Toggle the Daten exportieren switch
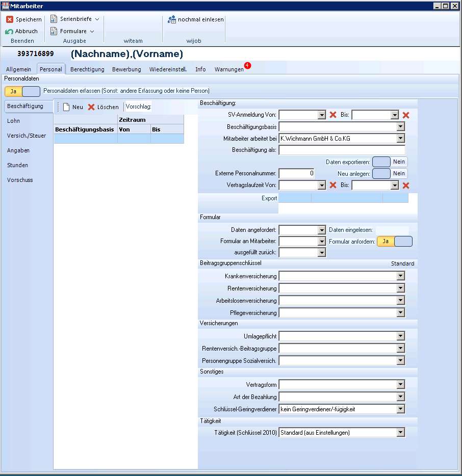Screen dimensions: 462x476 point(390,162)
